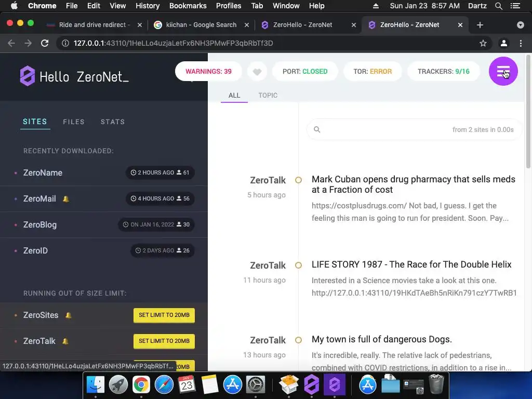Select the ALL feed tab
532x399 pixels.
click(x=234, y=96)
